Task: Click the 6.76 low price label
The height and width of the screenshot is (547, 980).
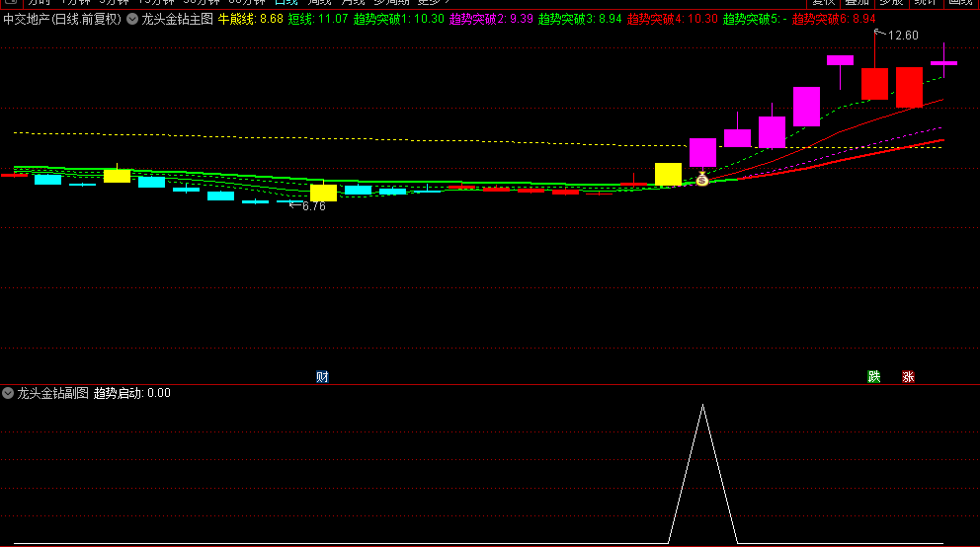Action: pyautogui.click(x=314, y=206)
